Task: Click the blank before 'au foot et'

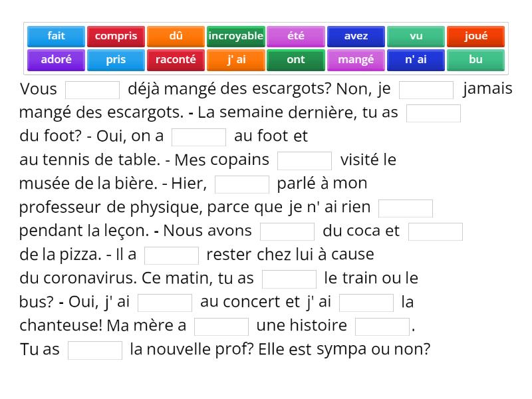Action: pyautogui.click(x=198, y=137)
